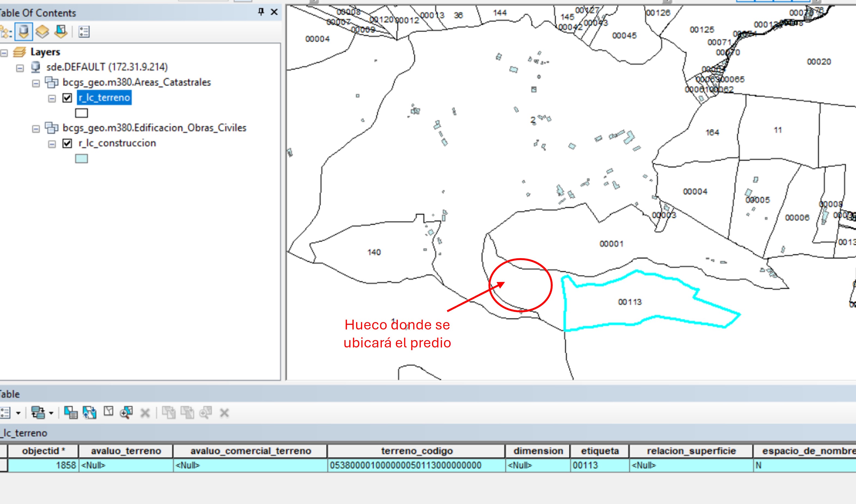Click the sde.DEFAULT database icon
Image resolution: width=856 pixels, height=504 pixels.
pyautogui.click(x=36, y=67)
